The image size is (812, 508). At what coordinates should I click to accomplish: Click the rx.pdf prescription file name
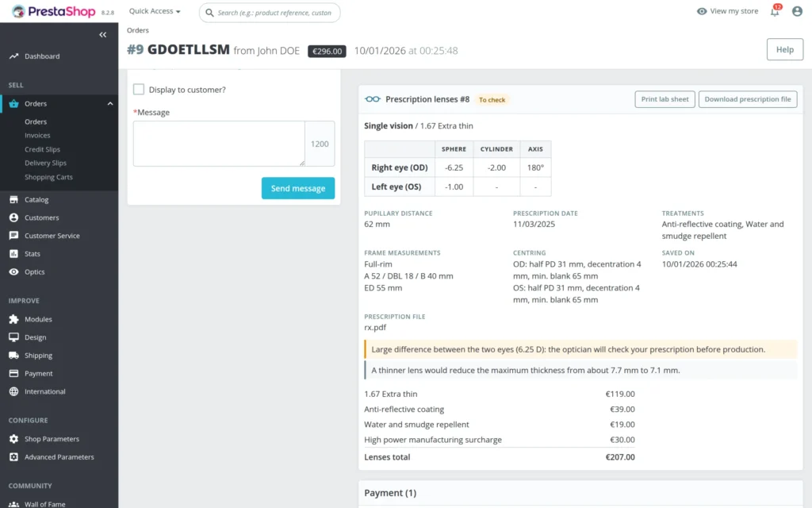coord(375,328)
